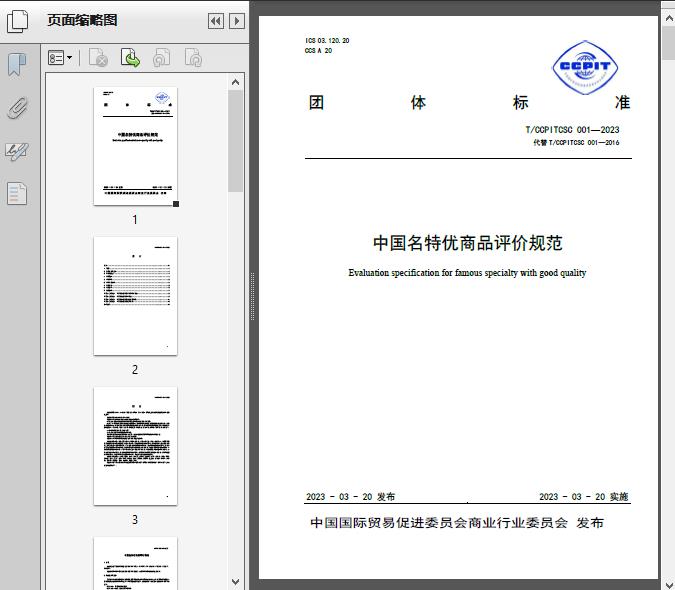This screenshot has width=675, height=590.
Task: Click the 页面缩略图 panel title
Action: 82,20
